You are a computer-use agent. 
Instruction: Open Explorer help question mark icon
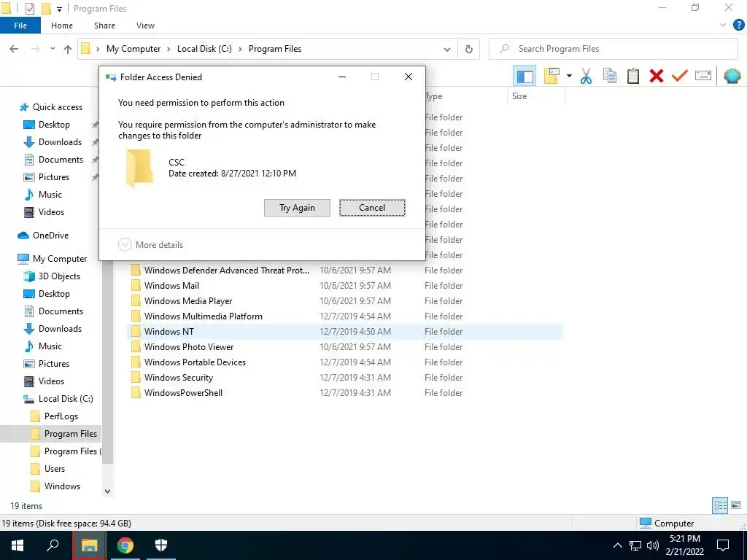click(x=739, y=26)
